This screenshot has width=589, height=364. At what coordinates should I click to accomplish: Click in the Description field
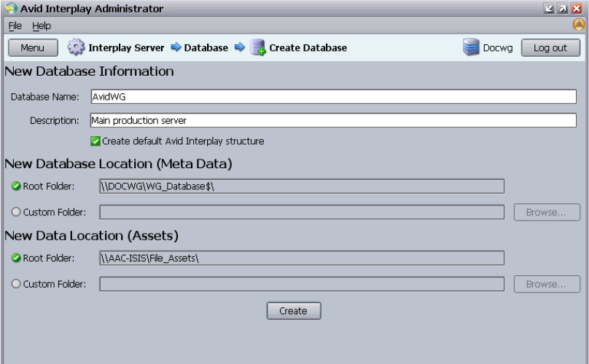334,120
